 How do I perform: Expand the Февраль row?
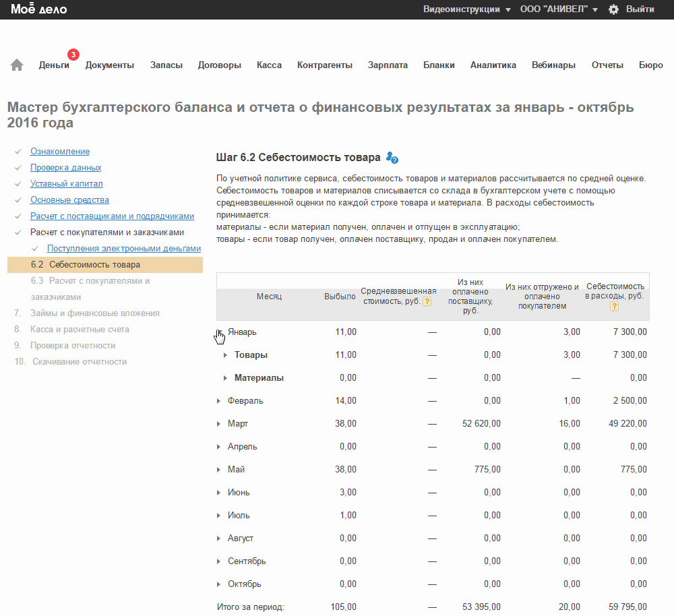219,401
